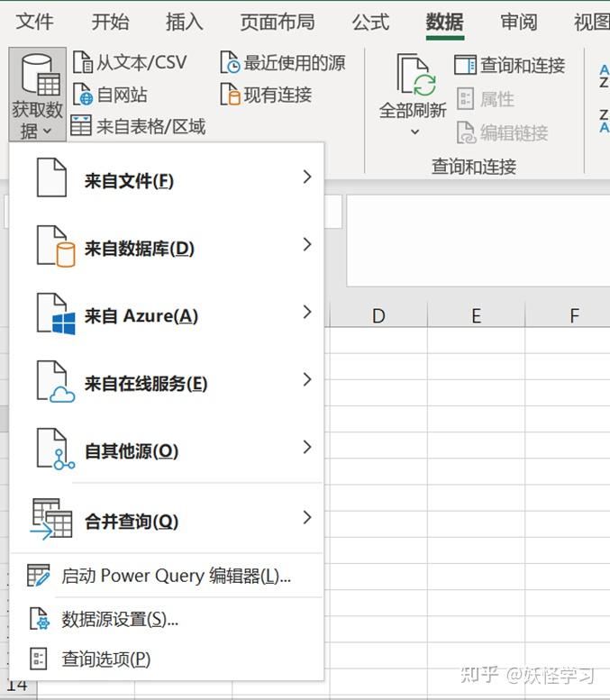Click 现有连接 existing connections icon
This screenshot has height=700, width=610.
(231, 95)
